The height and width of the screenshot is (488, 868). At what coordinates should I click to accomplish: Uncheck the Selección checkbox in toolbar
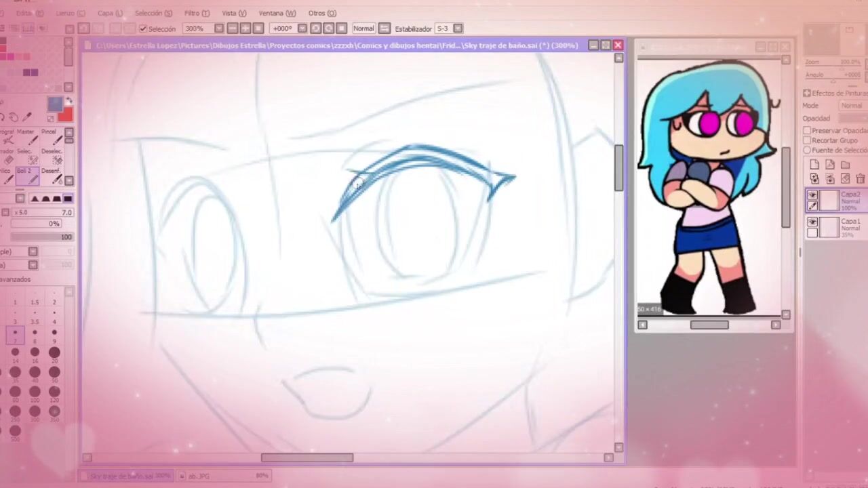click(143, 28)
